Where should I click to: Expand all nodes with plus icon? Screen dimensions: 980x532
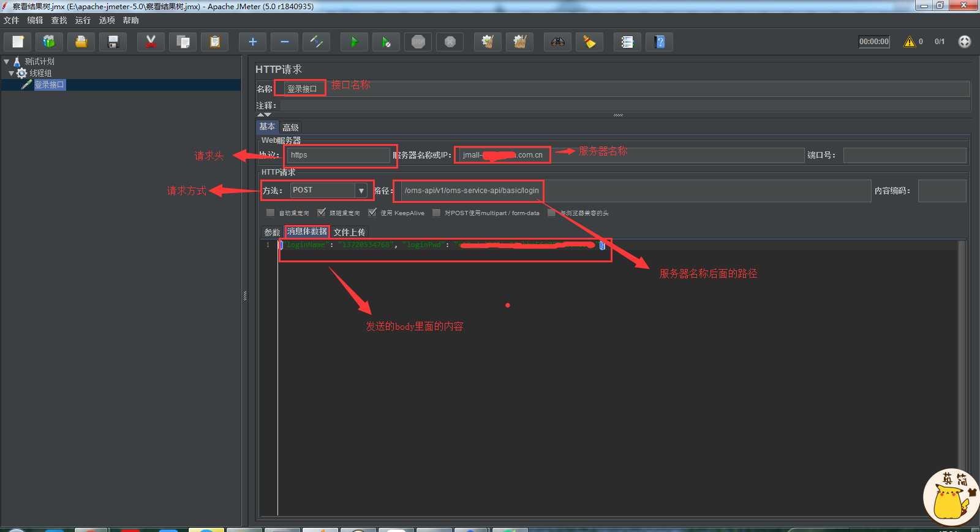tap(252, 42)
